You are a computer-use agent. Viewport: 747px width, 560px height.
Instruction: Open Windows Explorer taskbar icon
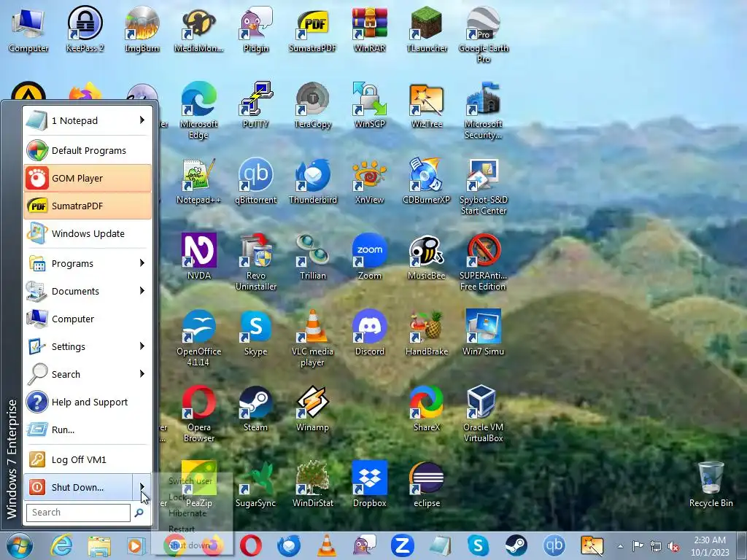pyautogui.click(x=99, y=545)
